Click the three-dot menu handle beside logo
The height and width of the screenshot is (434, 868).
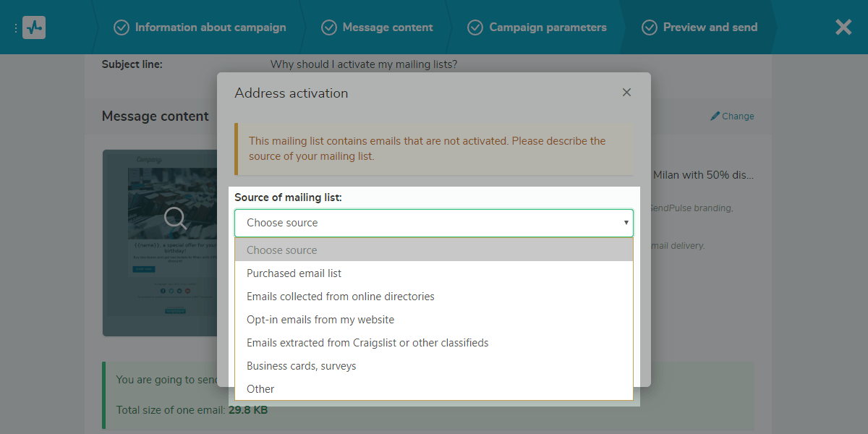[x=15, y=27]
